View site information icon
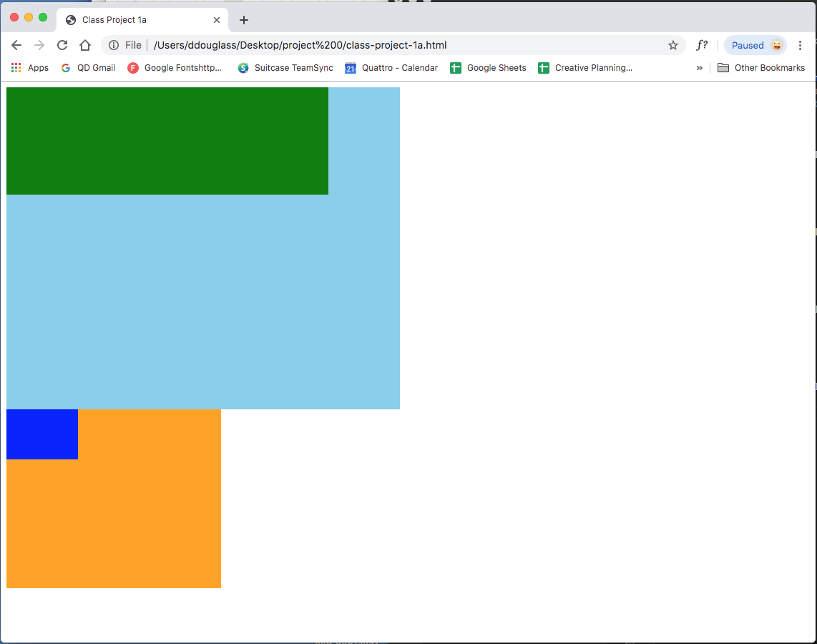 click(114, 45)
